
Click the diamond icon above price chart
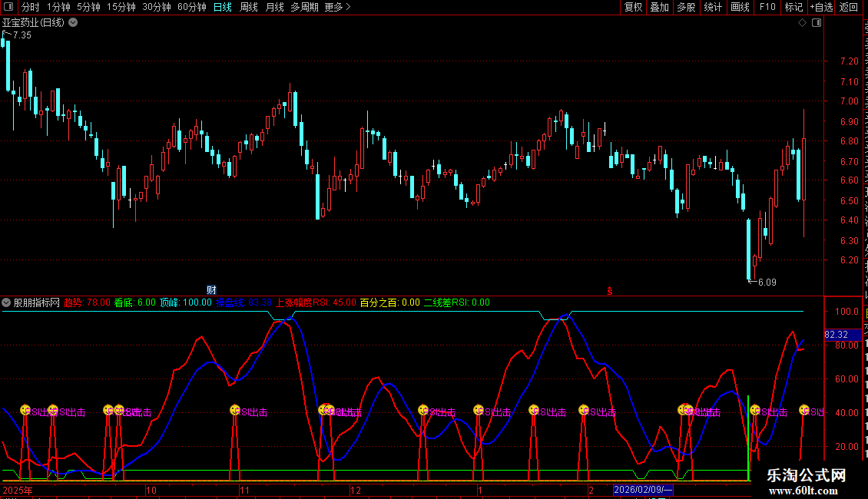click(x=802, y=23)
